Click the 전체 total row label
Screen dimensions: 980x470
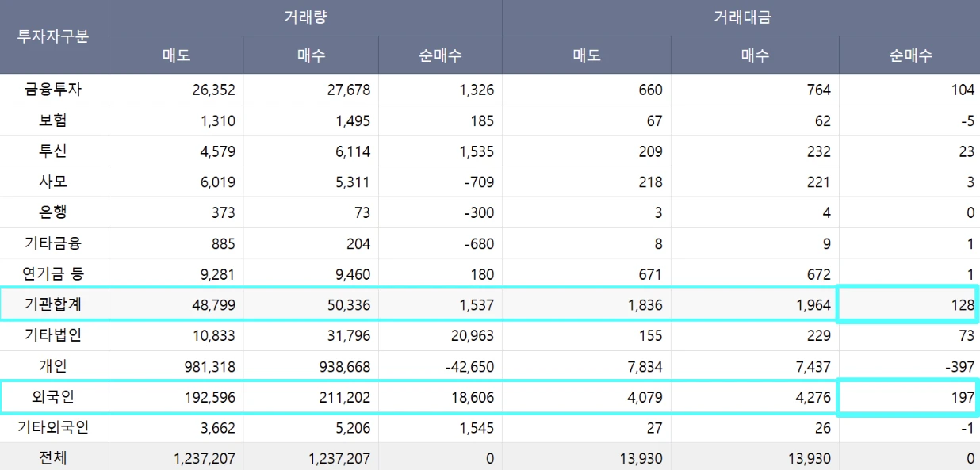[x=53, y=458]
